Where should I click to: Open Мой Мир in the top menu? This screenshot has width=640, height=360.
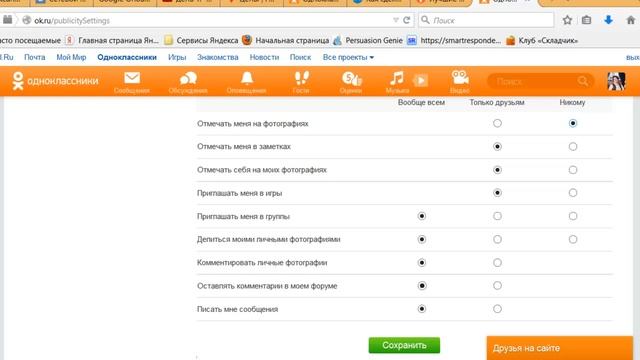pyautogui.click(x=71, y=58)
